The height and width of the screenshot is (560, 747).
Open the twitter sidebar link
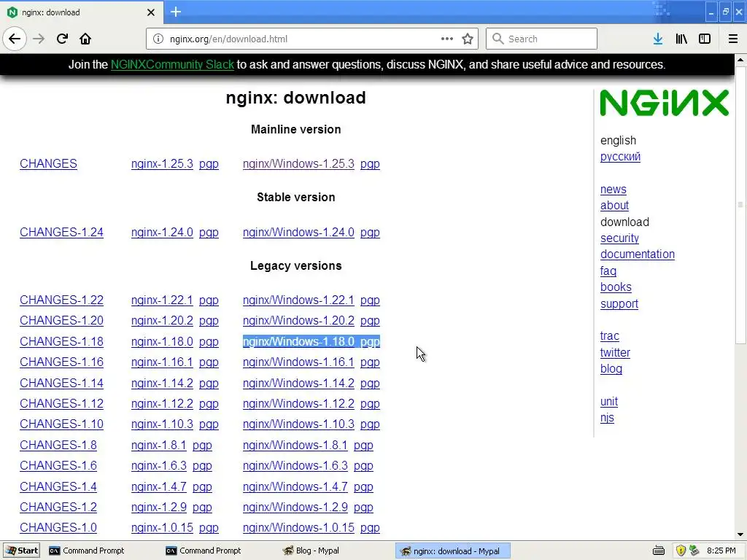tap(615, 353)
